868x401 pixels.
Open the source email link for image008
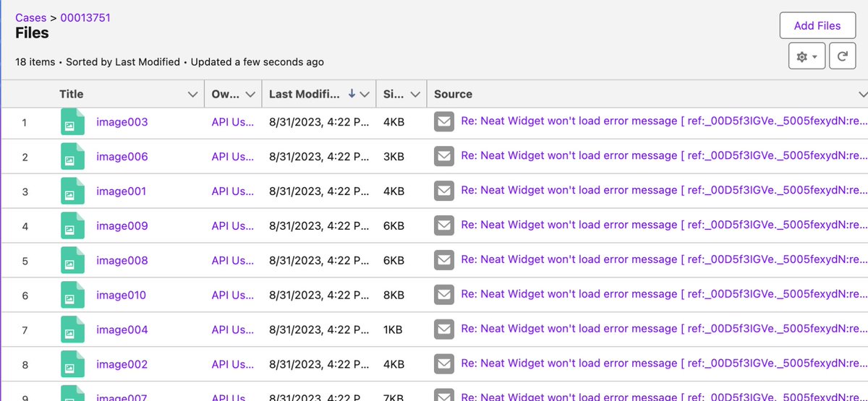click(664, 260)
